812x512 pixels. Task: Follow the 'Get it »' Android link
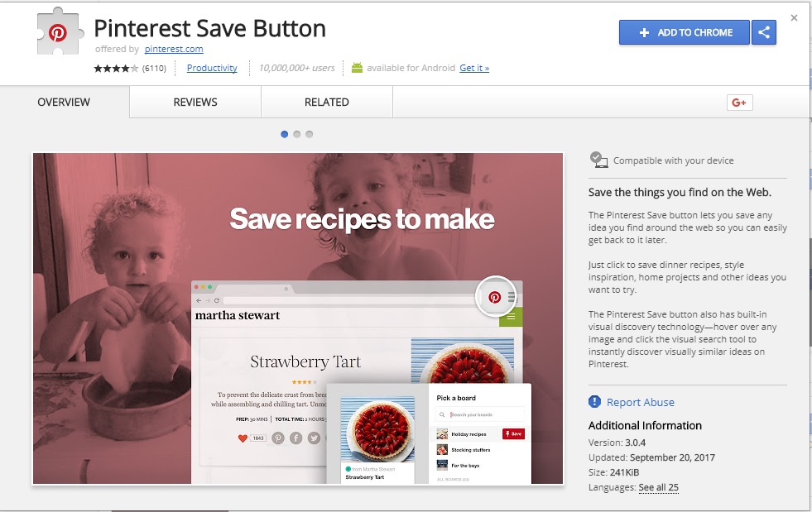point(474,68)
